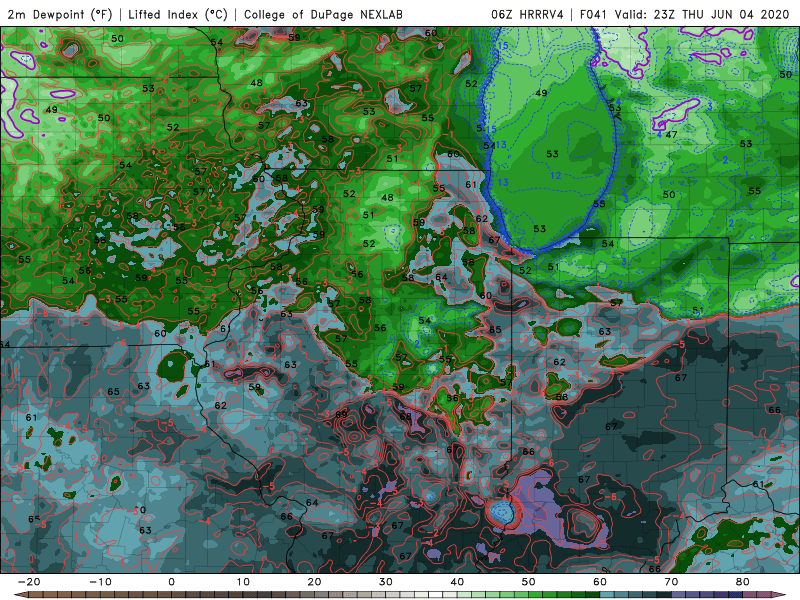Click the '-20' color scale label

[29, 582]
